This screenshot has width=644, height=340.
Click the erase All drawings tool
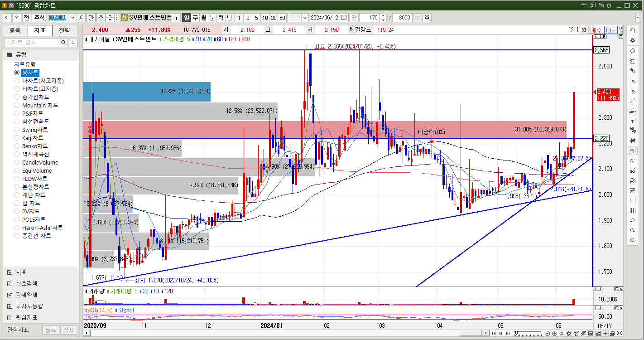click(633, 131)
